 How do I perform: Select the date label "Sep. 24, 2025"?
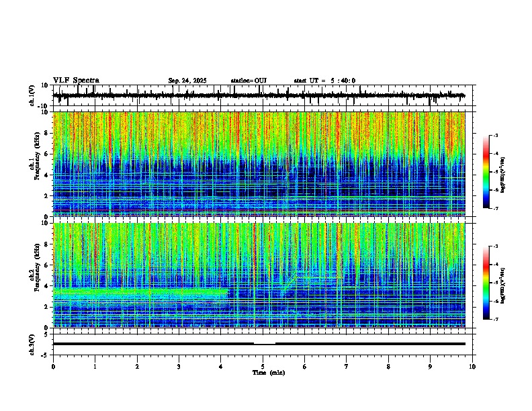[x=187, y=81]
